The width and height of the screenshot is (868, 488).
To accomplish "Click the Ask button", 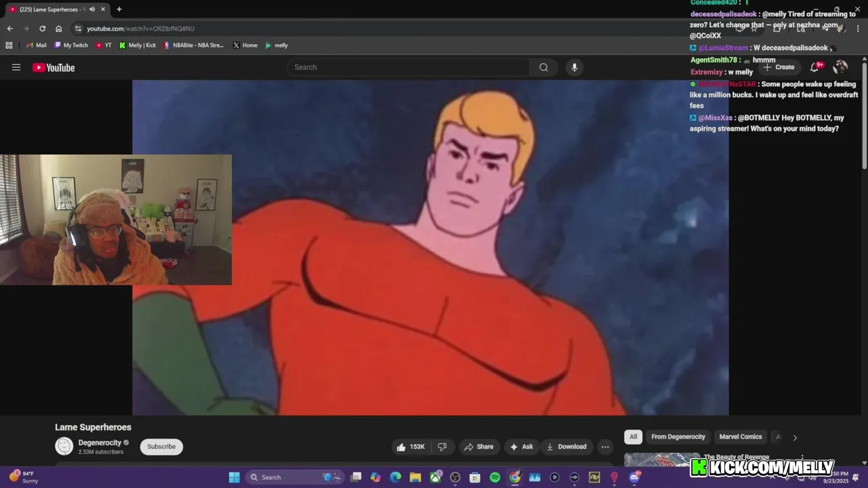I will pyautogui.click(x=521, y=447).
